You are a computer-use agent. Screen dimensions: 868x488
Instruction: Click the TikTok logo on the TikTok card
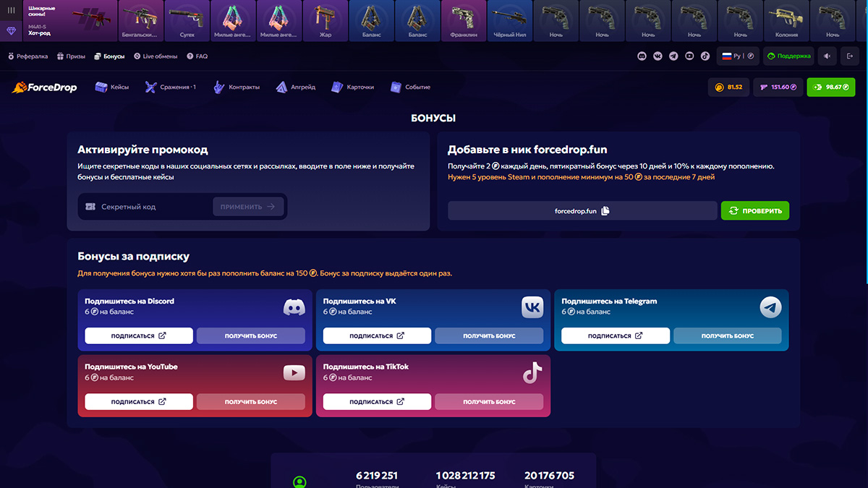(x=532, y=373)
